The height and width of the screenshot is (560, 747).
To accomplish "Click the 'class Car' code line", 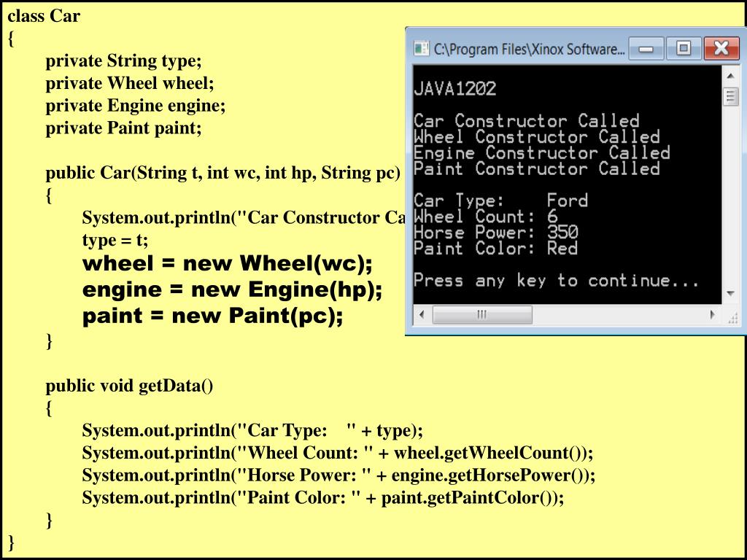I will click(44, 16).
